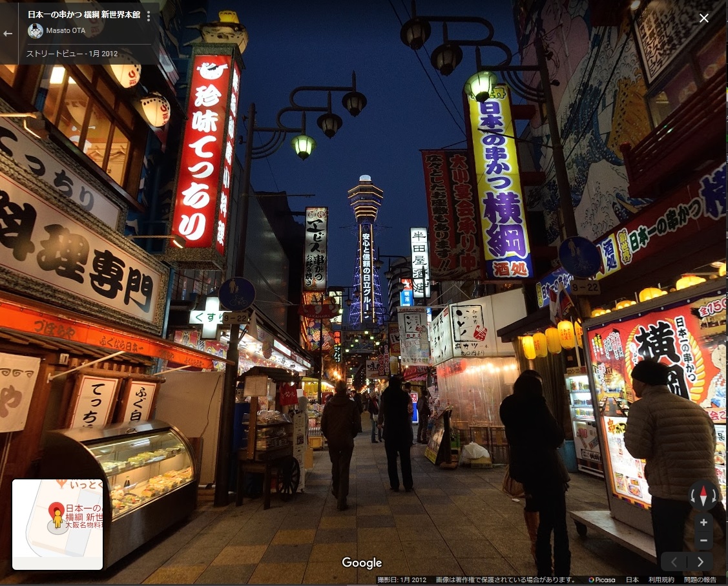This screenshot has height=586, width=728.
Task: Click the red place pin on the mini map
Action: pyautogui.click(x=56, y=509)
